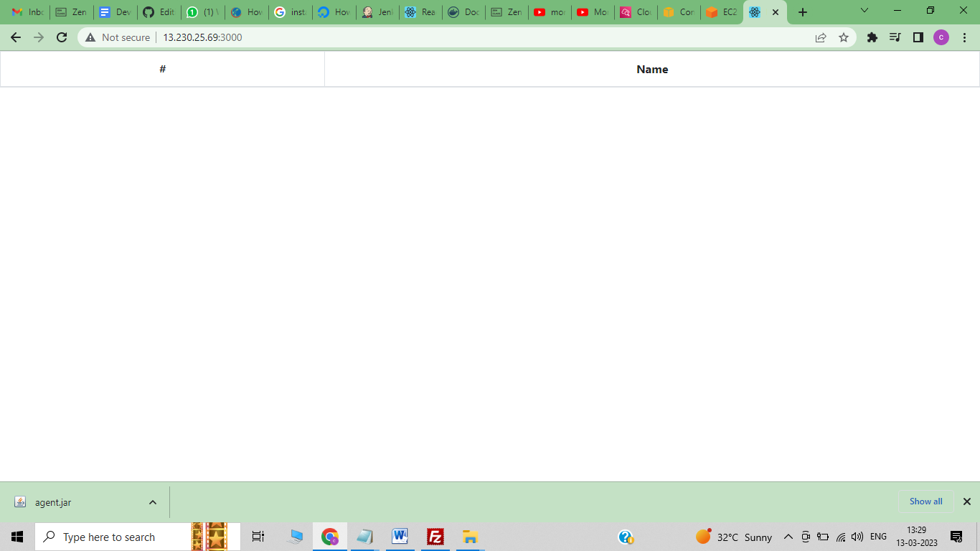
Task: Collapse the agent.jar download options chevron
Action: pyautogui.click(x=151, y=501)
